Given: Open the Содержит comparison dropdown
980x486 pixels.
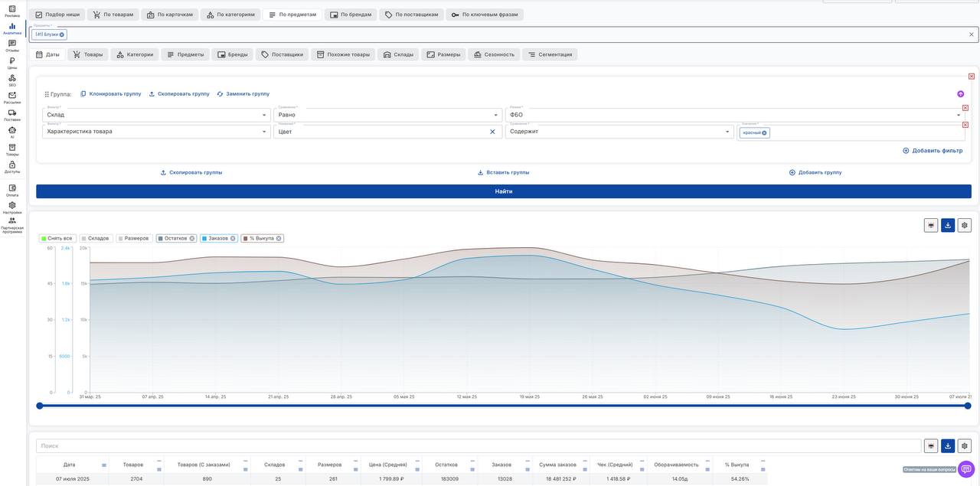Looking at the screenshot, I should 727,132.
